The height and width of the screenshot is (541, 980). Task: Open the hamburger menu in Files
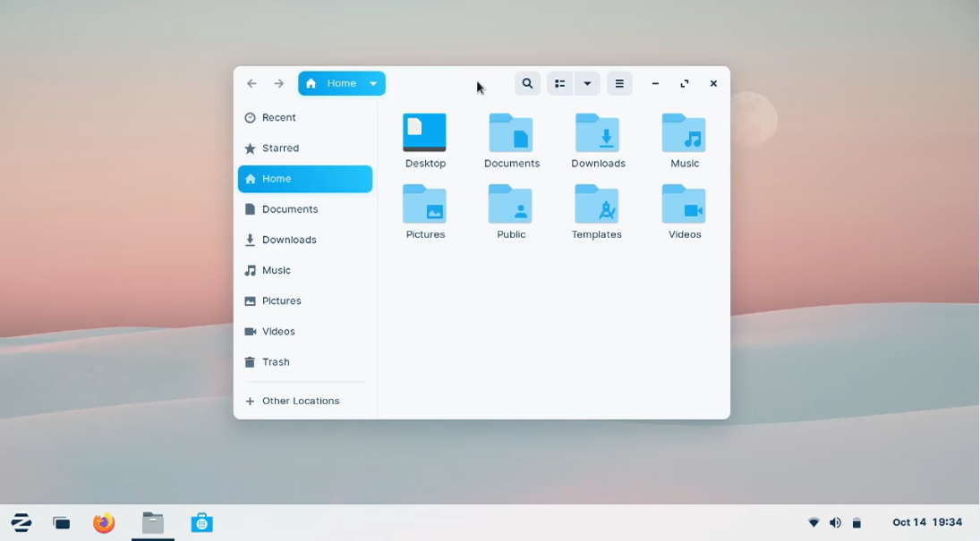click(619, 83)
